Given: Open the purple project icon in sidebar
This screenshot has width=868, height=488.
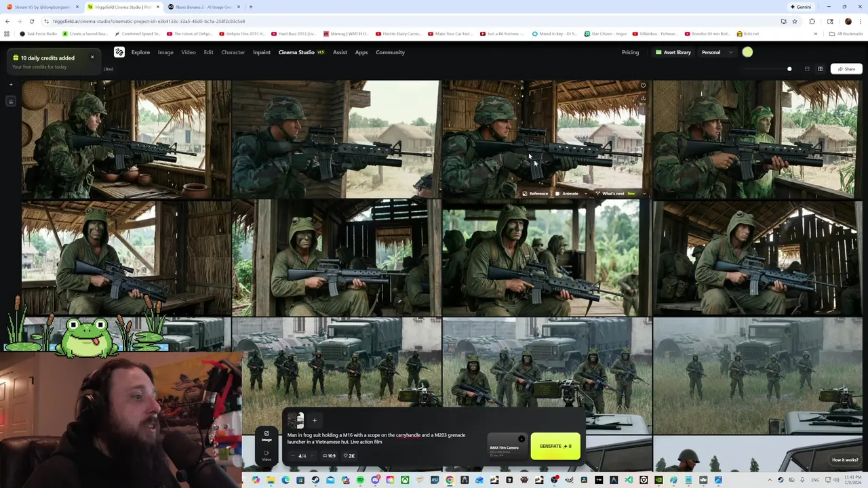Looking at the screenshot, I should (x=10, y=101).
